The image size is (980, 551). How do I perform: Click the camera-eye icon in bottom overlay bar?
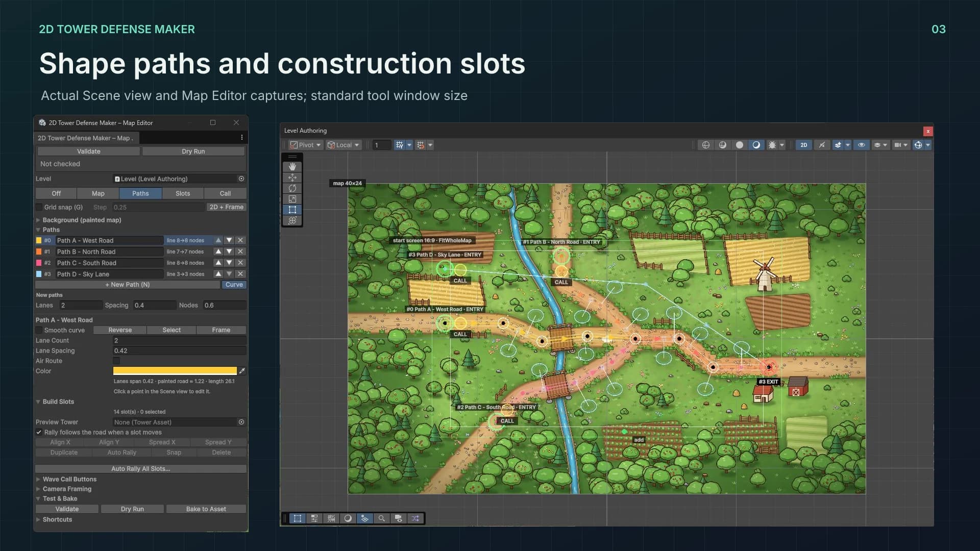(398, 518)
